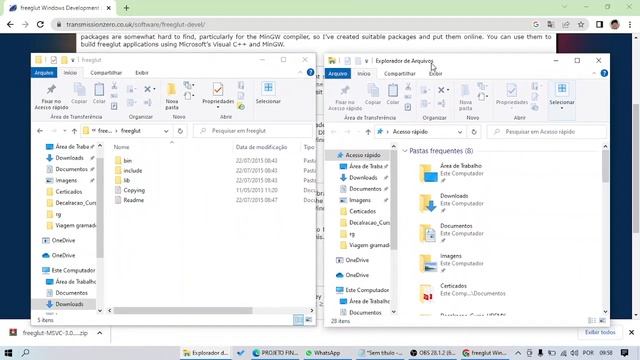Open taskbar search
Image resolution: width=640 pixels, height=360 pixels.
pos(25,353)
